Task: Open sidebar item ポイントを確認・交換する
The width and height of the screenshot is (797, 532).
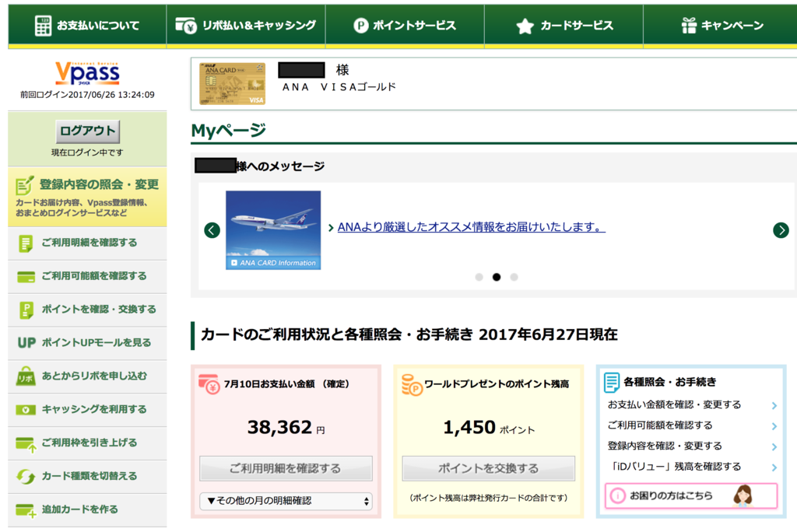Action: click(87, 310)
